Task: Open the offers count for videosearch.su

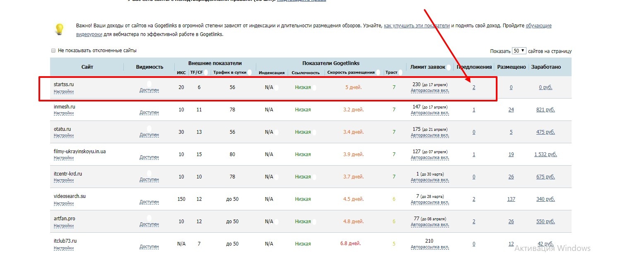Action: pyautogui.click(x=474, y=199)
